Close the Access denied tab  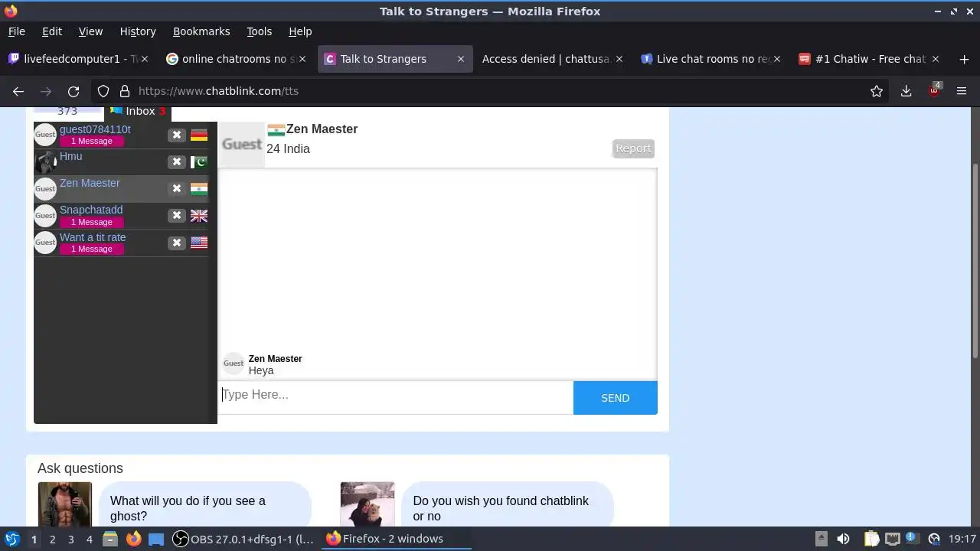619,59
